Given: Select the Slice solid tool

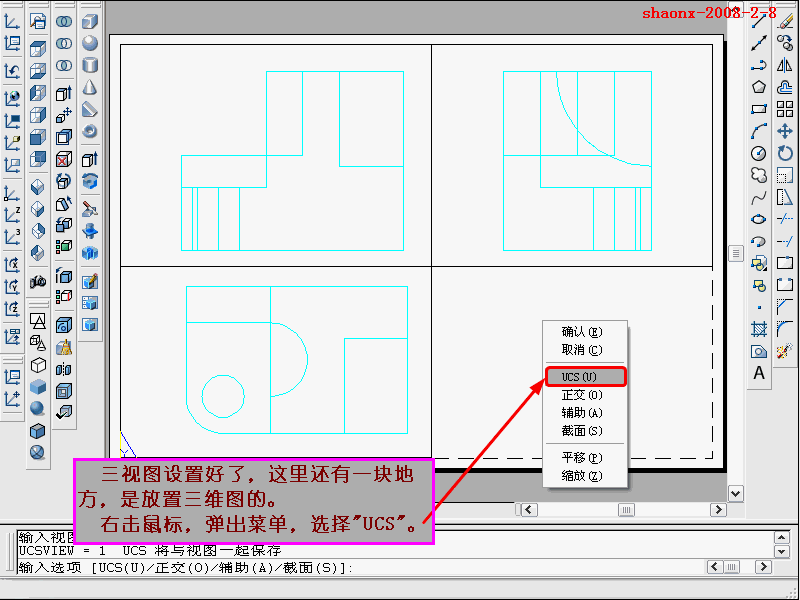Looking at the screenshot, I should [x=90, y=209].
